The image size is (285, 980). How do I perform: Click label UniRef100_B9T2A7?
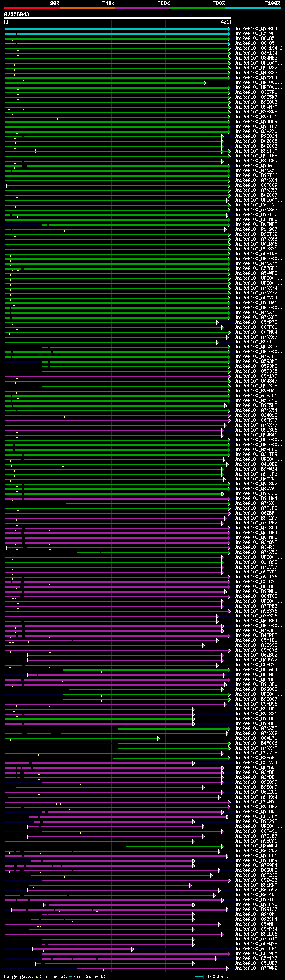point(256,518)
